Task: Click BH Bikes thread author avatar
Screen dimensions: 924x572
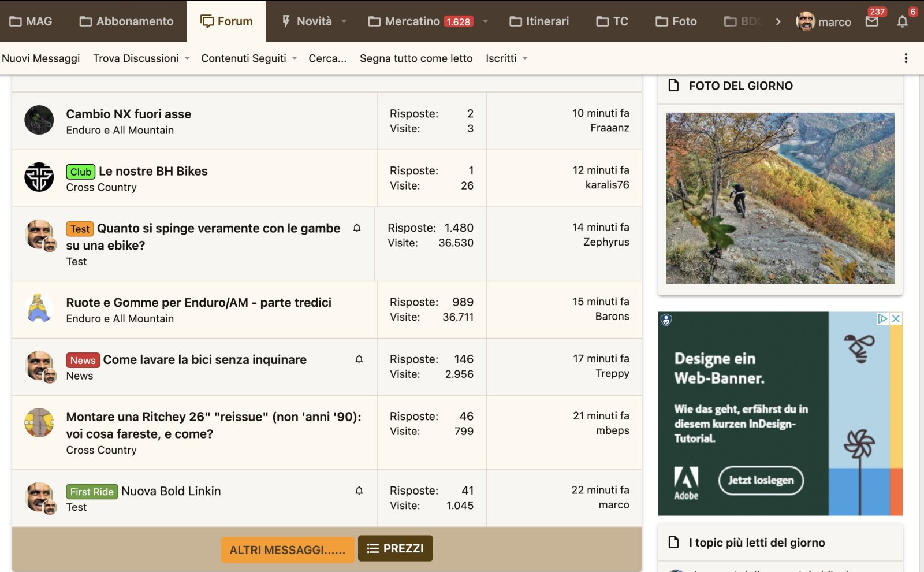Action: click(39, 177)
